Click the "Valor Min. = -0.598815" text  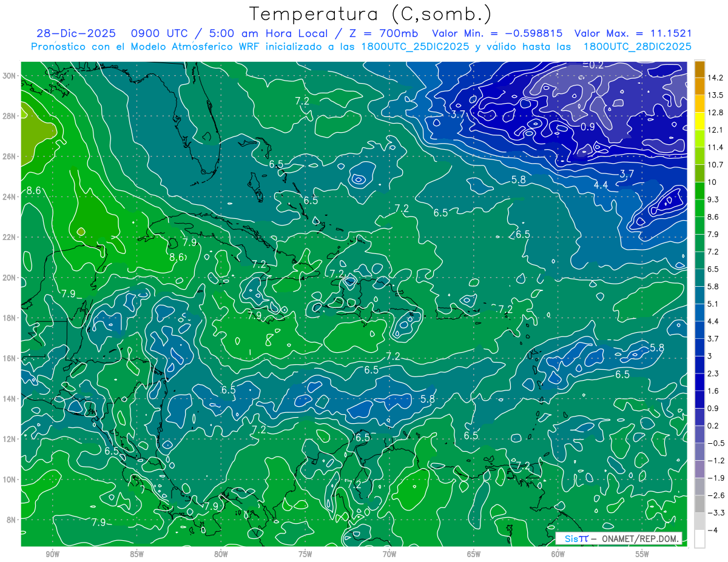[497, 34]
